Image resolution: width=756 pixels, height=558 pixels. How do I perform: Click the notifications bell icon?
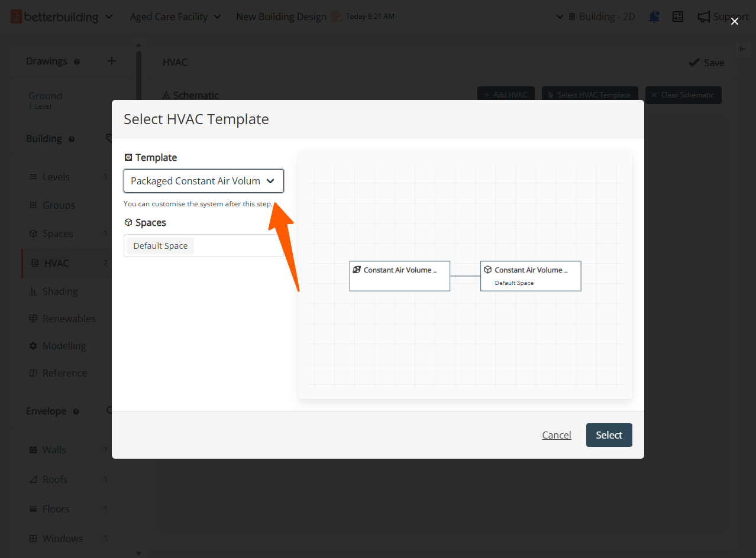click(x=654, y=17)
